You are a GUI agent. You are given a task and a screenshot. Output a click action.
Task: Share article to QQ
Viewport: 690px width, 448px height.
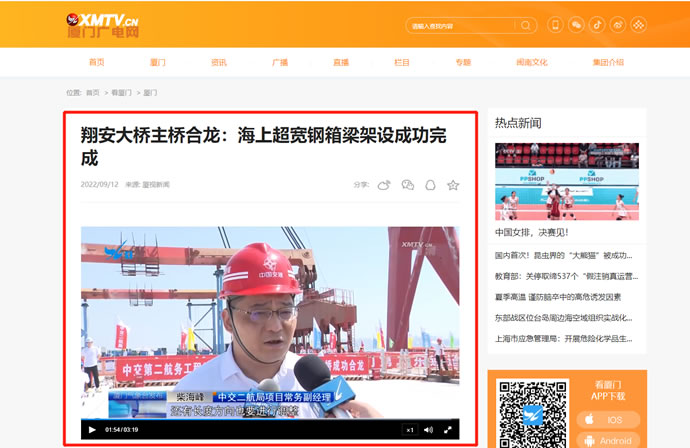(x=430, y=185)
